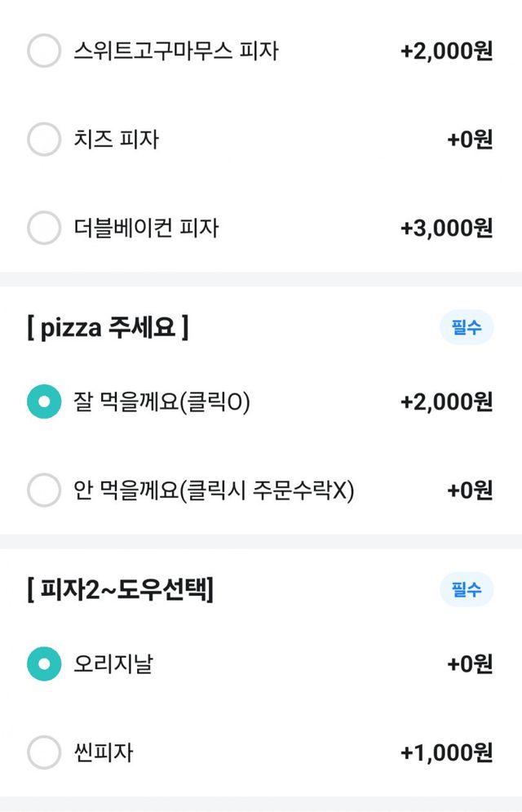The image size is (522, 812).
Task: Click the 더블베이컨 피자 option label text
Action: tap(146, 229)
